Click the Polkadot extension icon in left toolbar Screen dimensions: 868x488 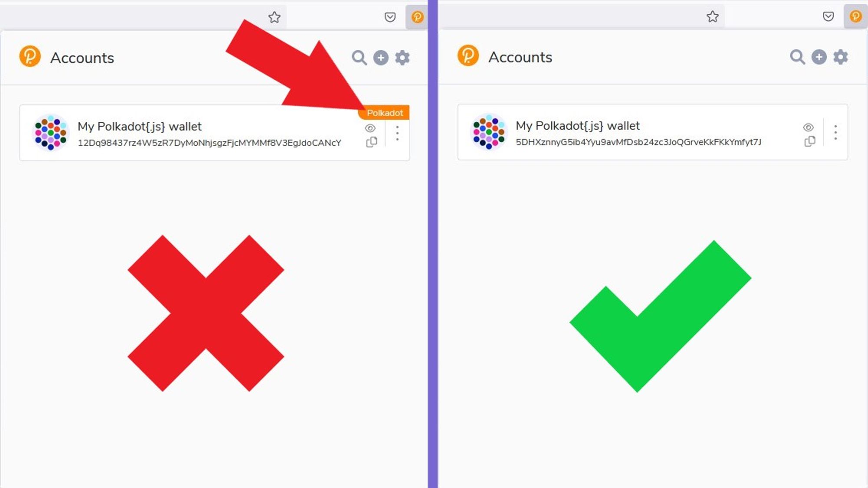pyautogui.click(x=417, y=17)
